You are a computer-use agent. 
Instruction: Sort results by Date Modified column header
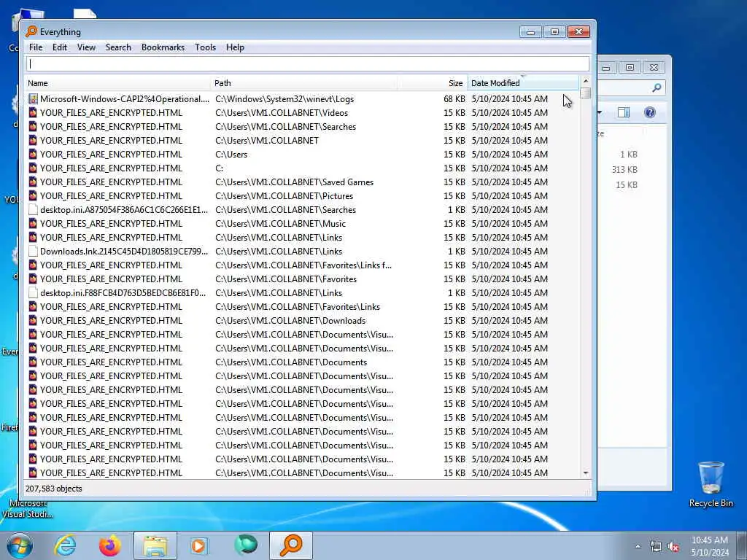click(523, 83)
